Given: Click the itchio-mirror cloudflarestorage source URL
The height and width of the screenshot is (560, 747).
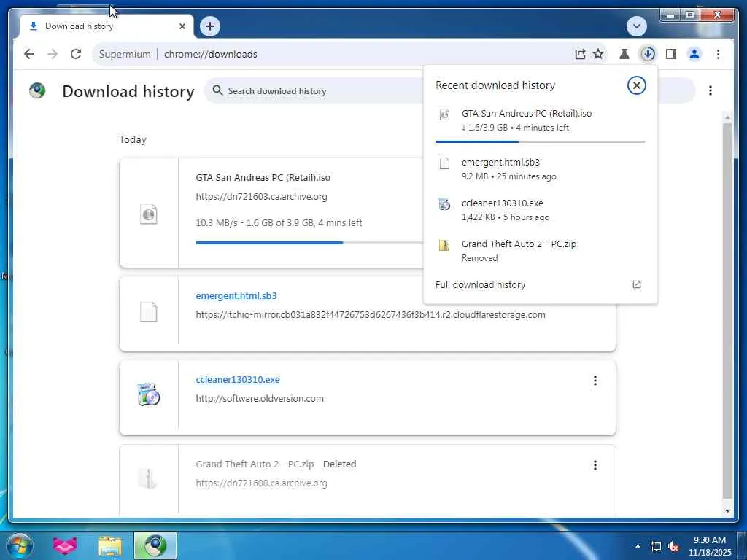Looking at the screenshot, I should click(371, 315).
